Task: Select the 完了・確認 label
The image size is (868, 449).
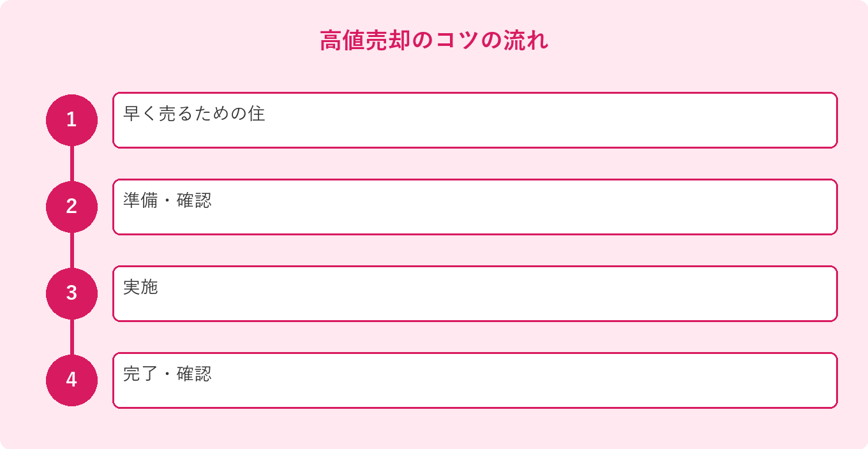Action: [167, 374]
